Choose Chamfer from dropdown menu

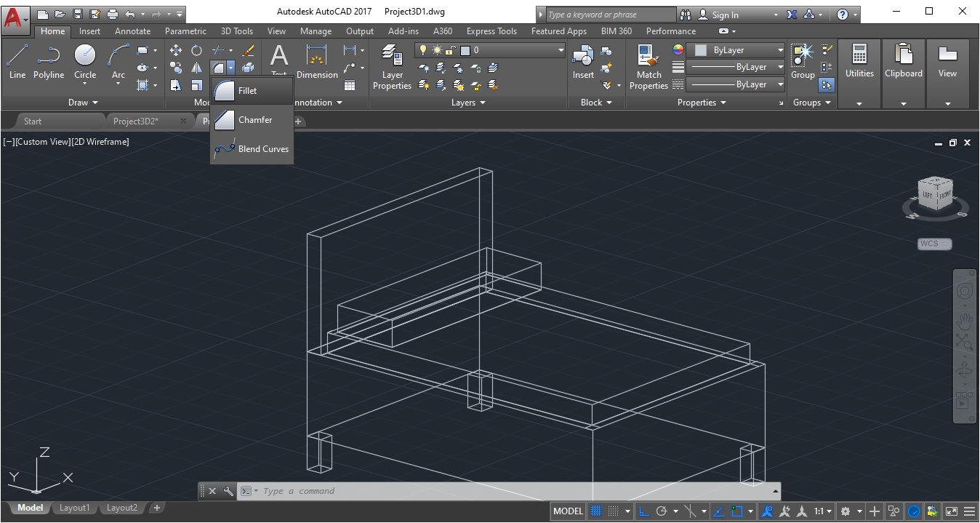(x=252, y=120)
